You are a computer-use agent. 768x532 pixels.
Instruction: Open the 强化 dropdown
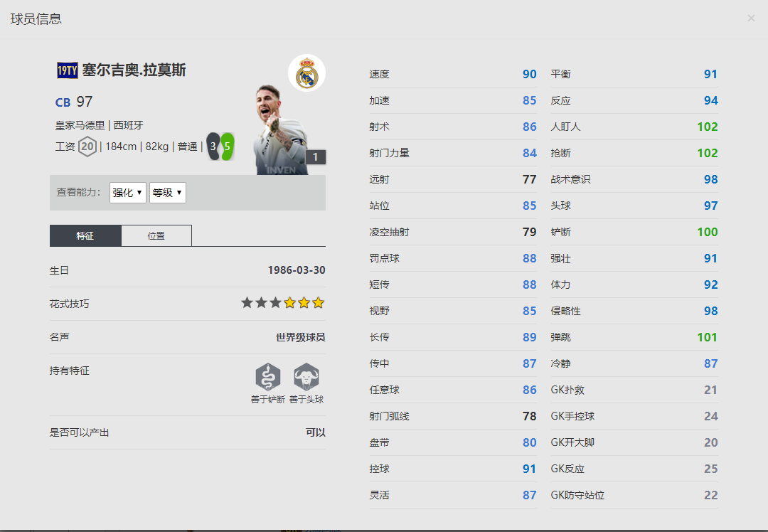coord(127,192)
